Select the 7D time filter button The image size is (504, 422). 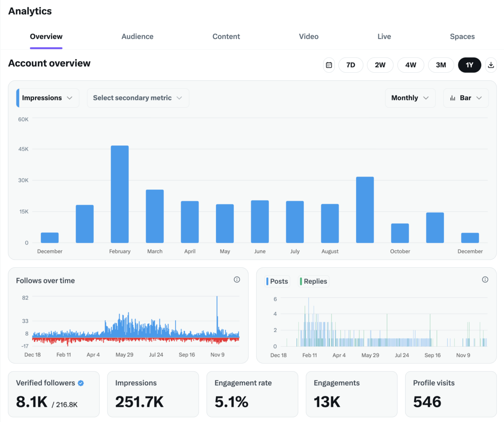(x=351, y=65)
